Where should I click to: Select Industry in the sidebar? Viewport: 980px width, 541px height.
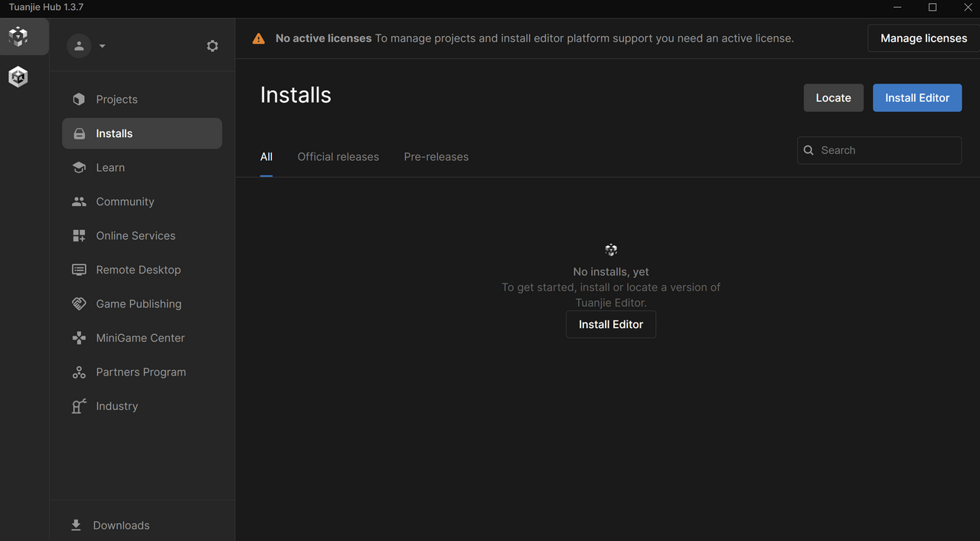click(x=116, y=406)
